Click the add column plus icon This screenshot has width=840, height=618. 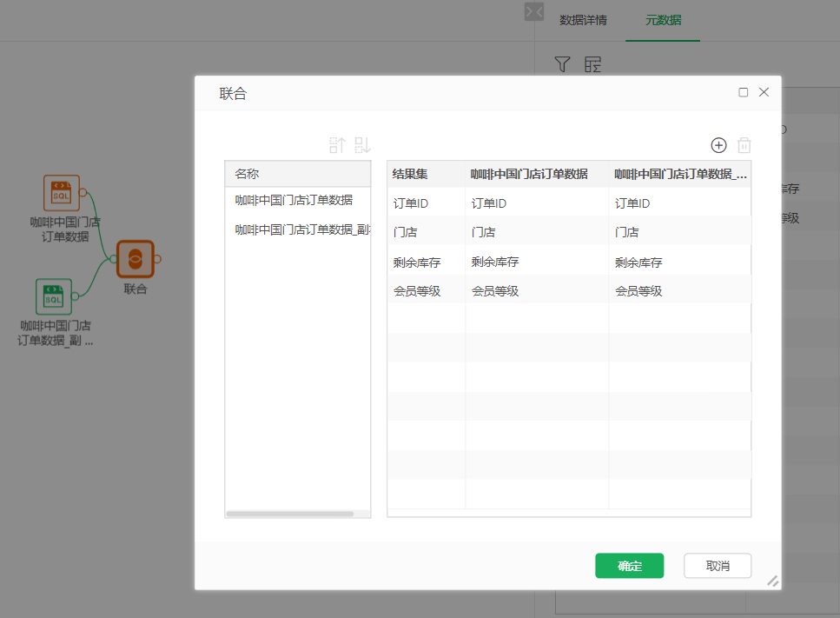tap(718, 146)
